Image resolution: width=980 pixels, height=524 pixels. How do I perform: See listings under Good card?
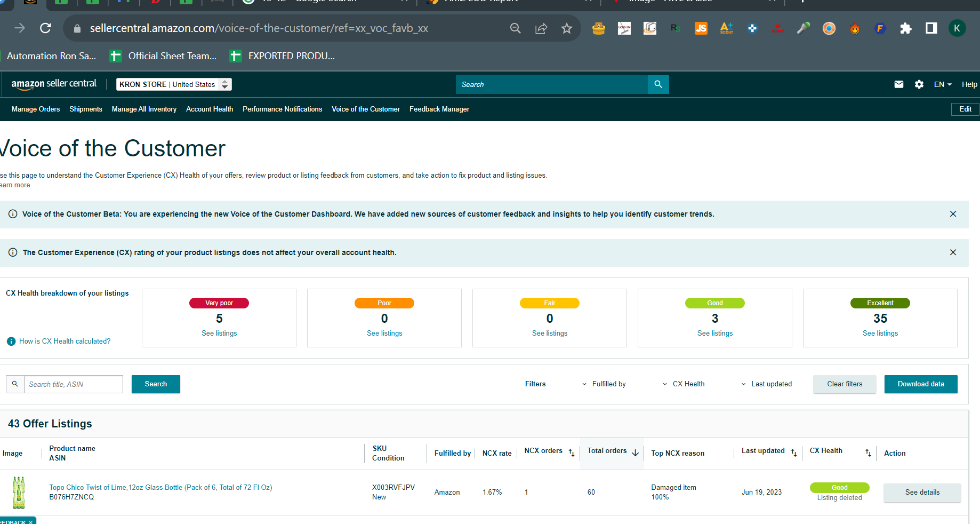click(715, 334)
